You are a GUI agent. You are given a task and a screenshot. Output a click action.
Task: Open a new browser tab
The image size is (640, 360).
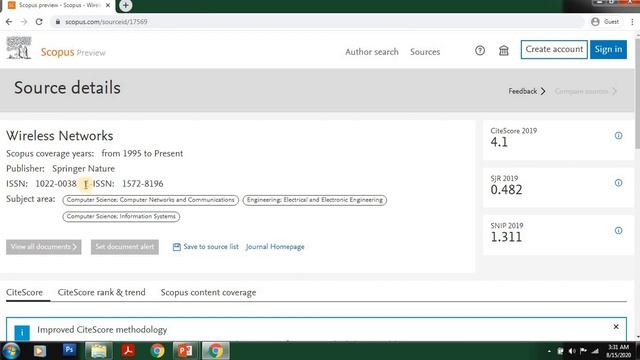point(125,5)
